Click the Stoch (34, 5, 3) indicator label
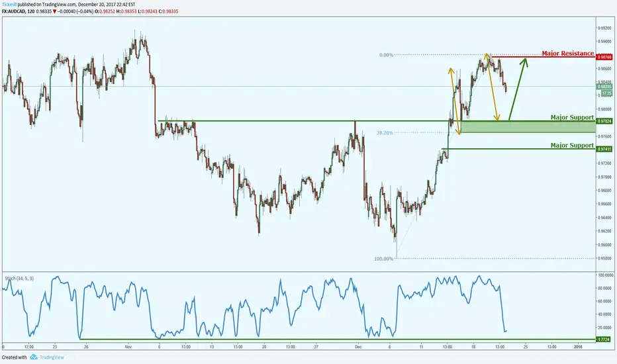The image size is (617, 364). point(19,278)
